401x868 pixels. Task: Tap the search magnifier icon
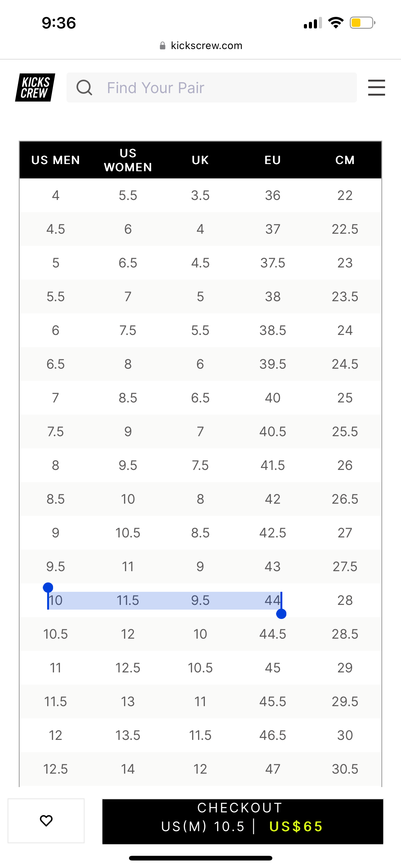click(84, 87)
